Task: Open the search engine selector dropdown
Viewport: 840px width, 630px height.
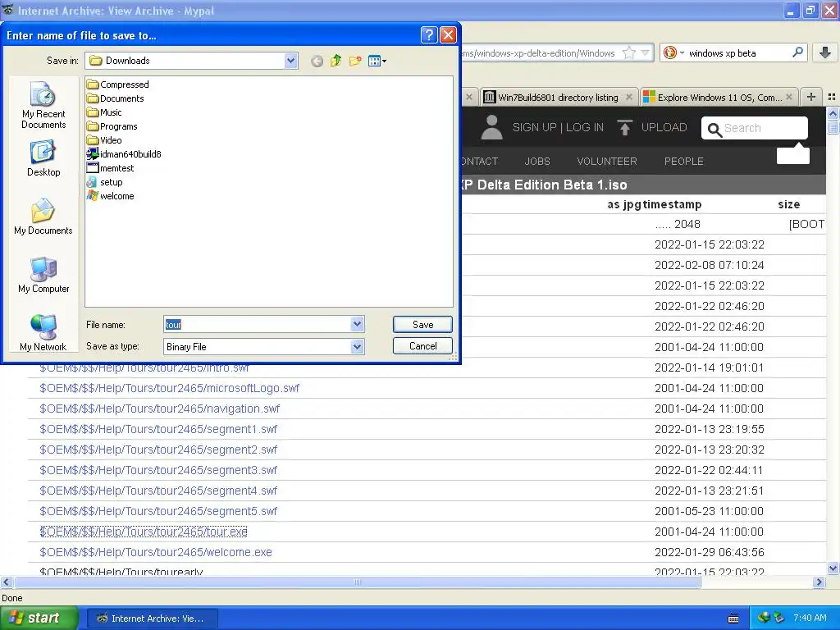Action: point(673,53)
